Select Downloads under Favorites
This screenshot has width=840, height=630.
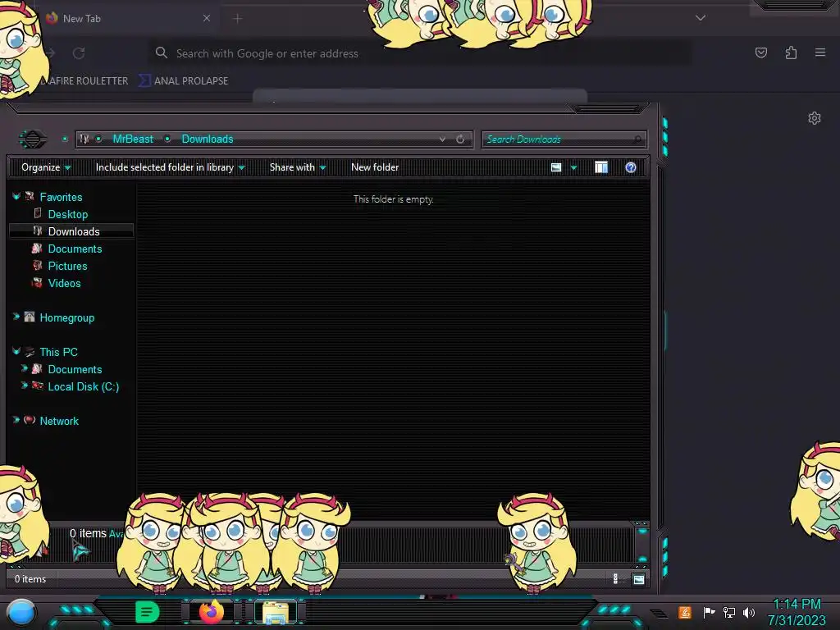(74, 231)
